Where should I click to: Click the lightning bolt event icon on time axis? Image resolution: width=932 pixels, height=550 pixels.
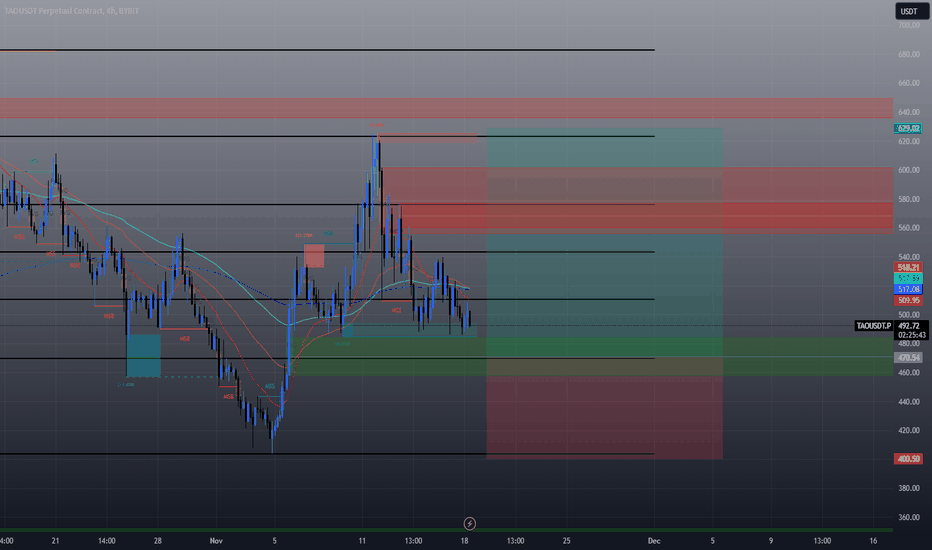470,523
